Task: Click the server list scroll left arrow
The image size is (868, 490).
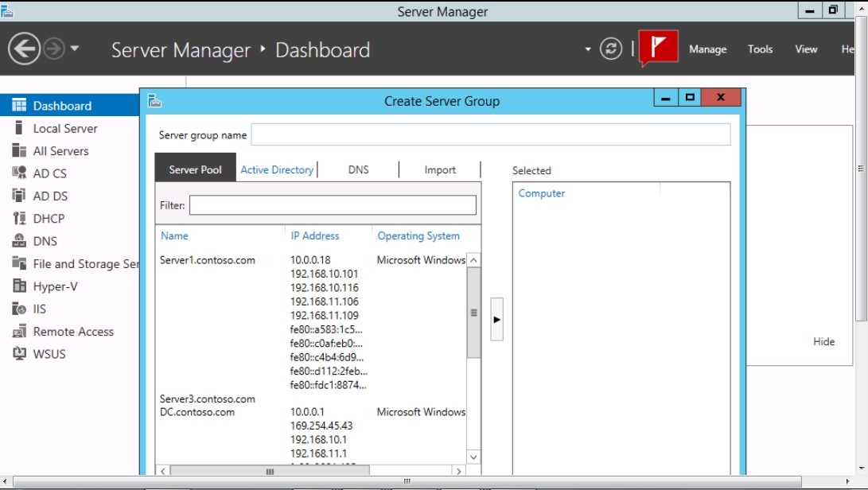Action: pos(163,471)
